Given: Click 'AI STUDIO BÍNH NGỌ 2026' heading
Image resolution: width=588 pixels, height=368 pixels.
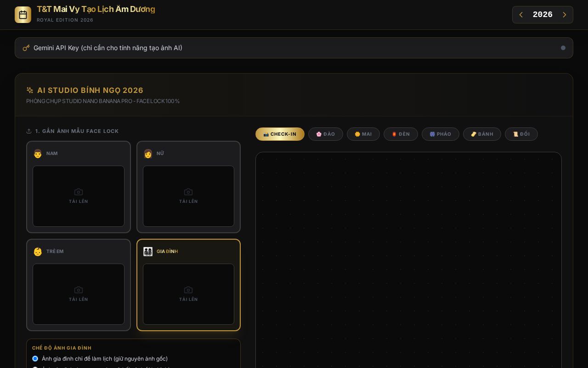Looking at the screenshot, I should pyautogui.click(x=90, y=90).
